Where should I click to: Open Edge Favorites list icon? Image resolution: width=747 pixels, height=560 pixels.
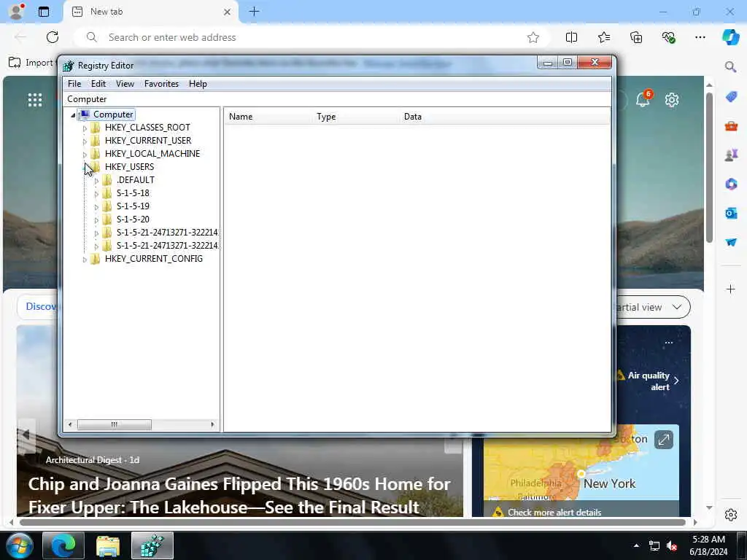[603, 37]
